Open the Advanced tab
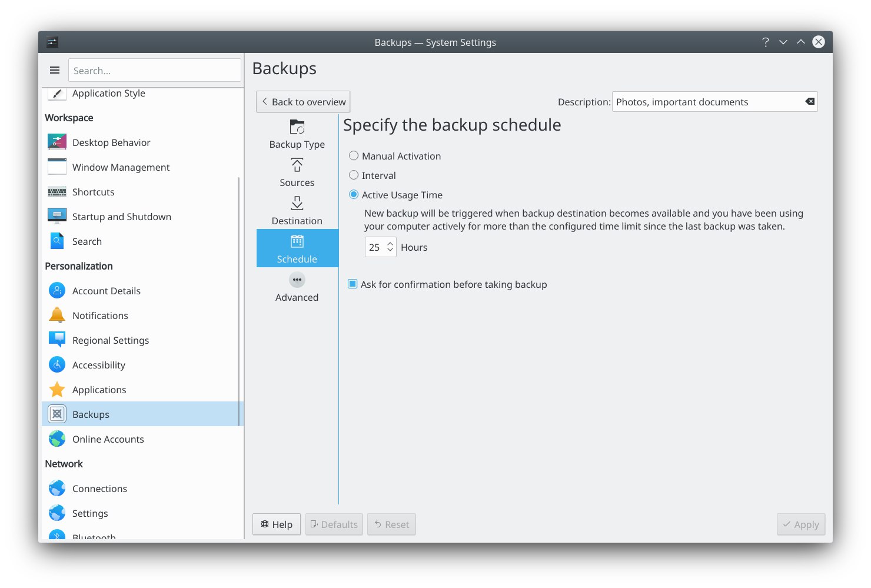Image resolution: width=871 pixels, height=588 pixels. tap(297, 287)
